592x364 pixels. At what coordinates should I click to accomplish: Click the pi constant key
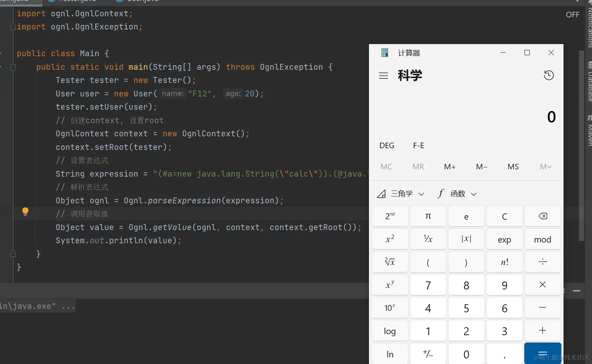point(428,216)
